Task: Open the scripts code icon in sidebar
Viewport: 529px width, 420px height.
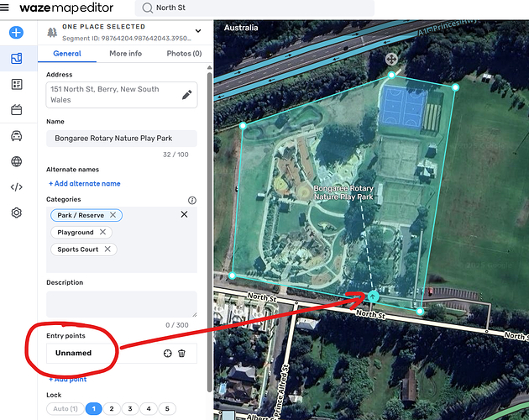Action: click(x=16, y=187)
